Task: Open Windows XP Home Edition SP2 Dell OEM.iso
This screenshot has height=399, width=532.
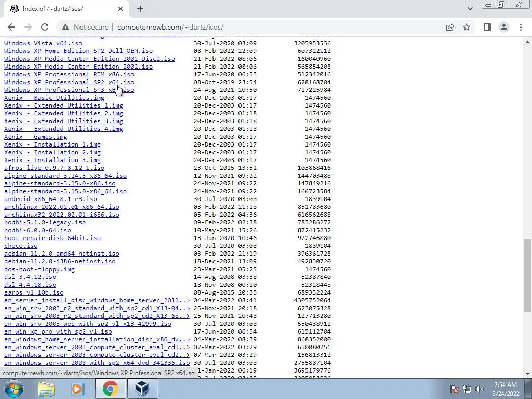Action: [x=78, y=51]
